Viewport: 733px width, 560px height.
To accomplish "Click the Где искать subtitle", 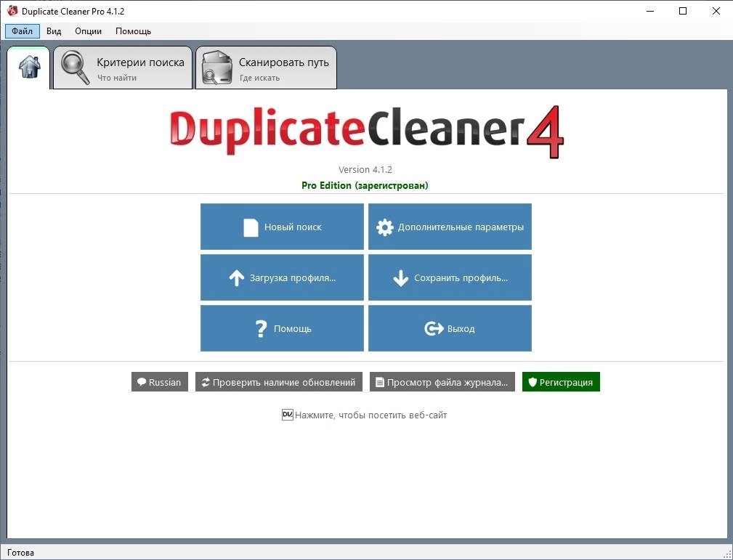I will pyautogui.click(x=259, y=78).
